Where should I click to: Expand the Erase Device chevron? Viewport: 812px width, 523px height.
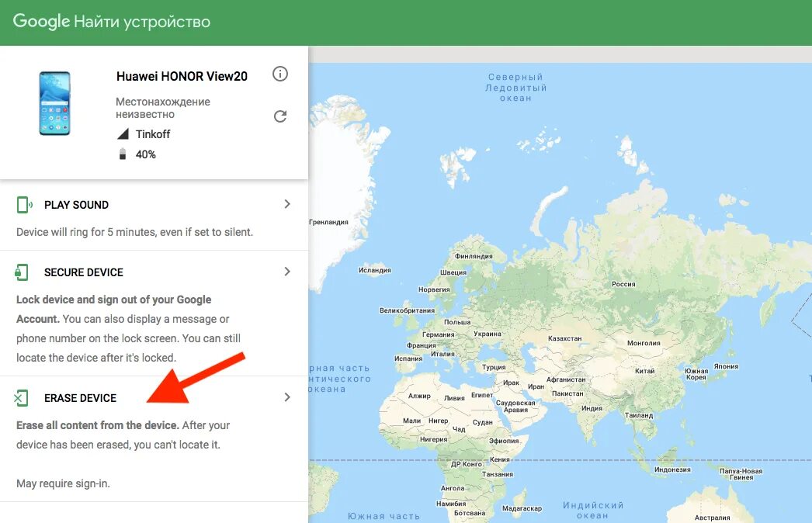click(x=287, y=397)
